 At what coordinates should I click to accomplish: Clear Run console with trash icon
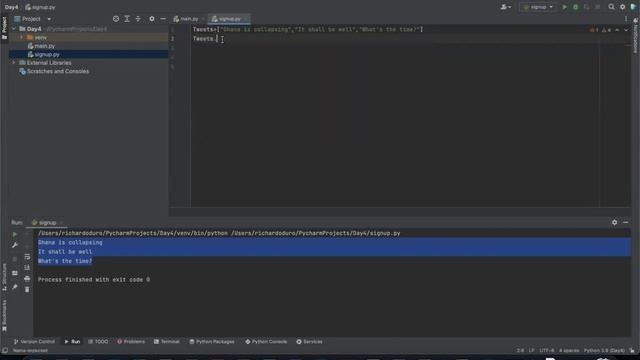[27, 289]
